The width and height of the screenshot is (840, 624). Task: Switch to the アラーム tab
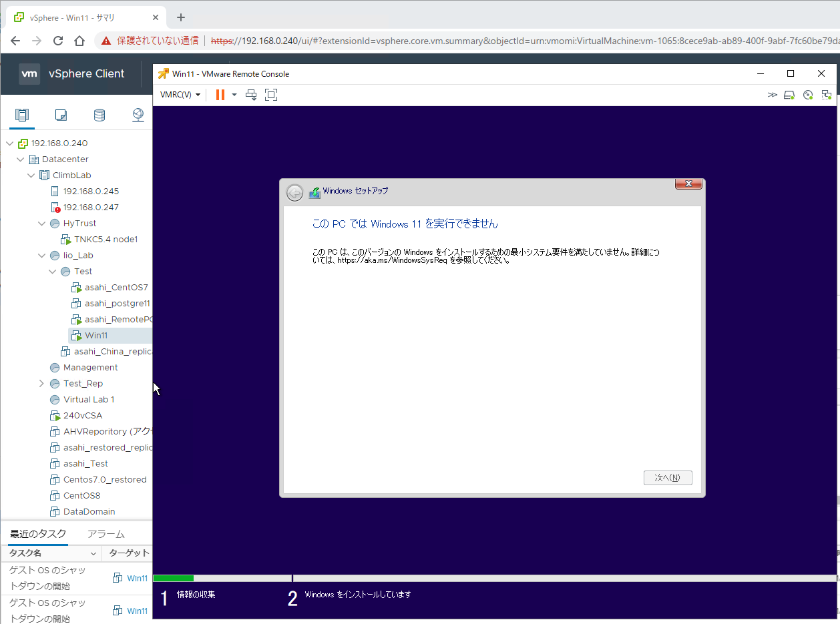click(106, 534)
